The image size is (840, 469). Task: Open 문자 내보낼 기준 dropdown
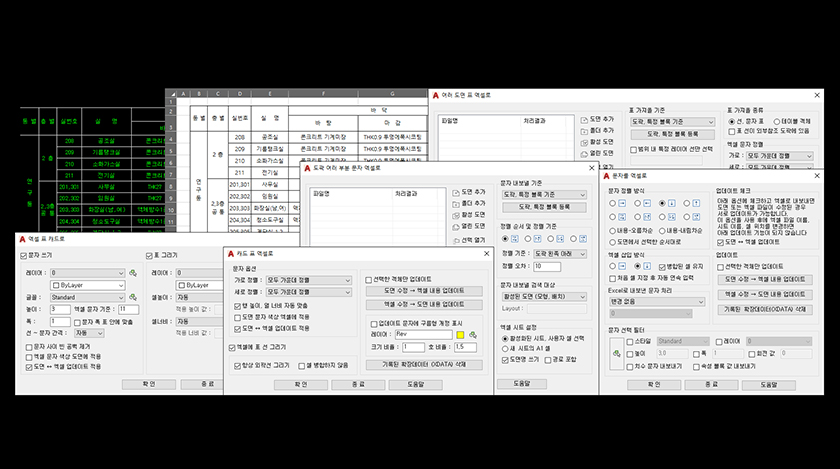[544, 195]
